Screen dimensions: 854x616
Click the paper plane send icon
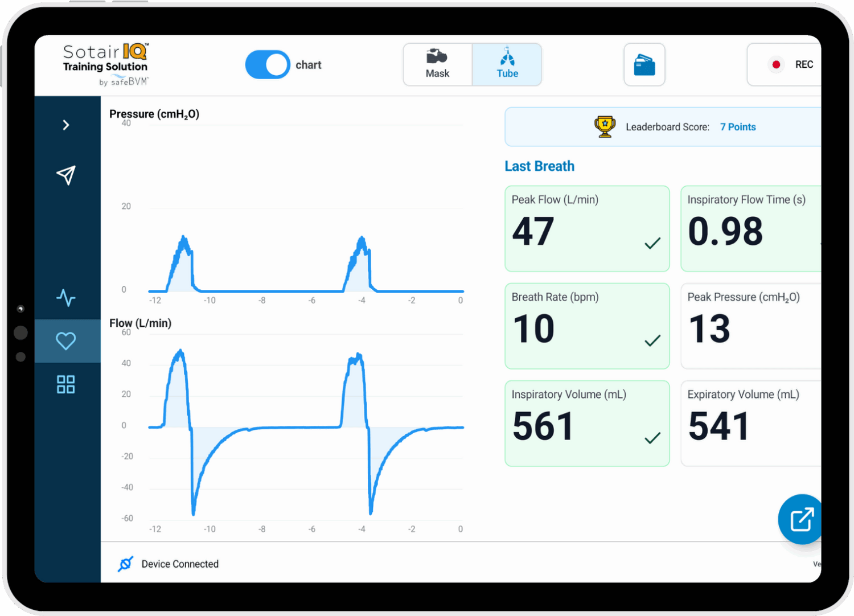(x=66, y=175)
